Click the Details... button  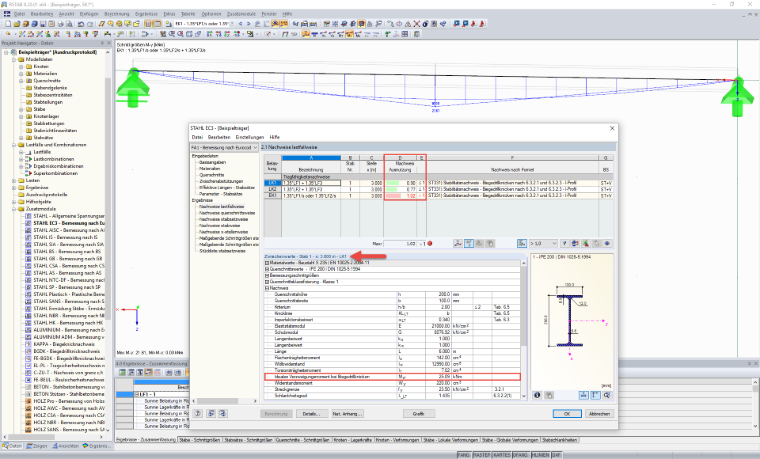click(311, 413)
